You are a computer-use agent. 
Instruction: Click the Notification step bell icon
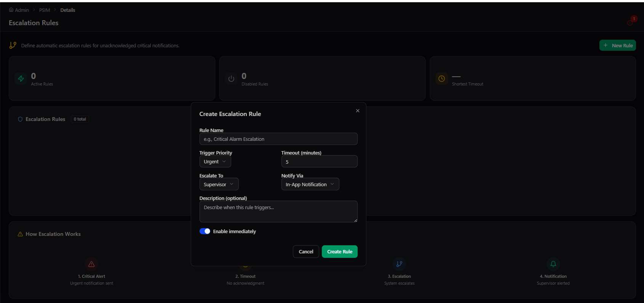(553, 264)
